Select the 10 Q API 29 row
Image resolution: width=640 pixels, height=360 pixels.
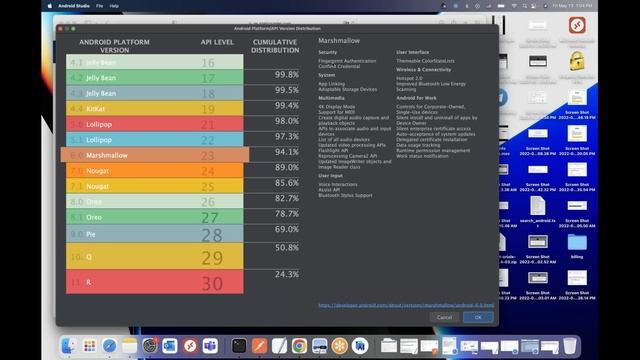(155, 256)
